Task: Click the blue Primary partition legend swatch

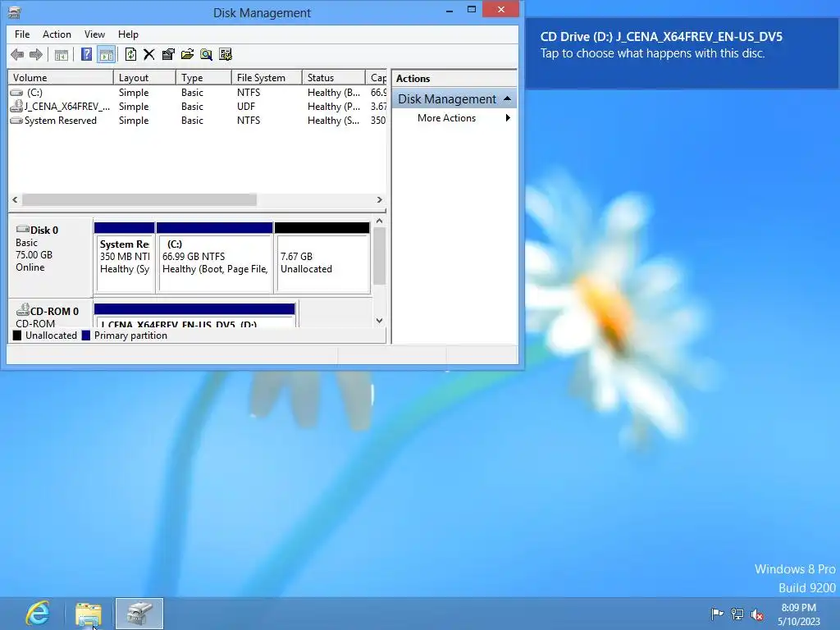Action: tap(85, 336)
